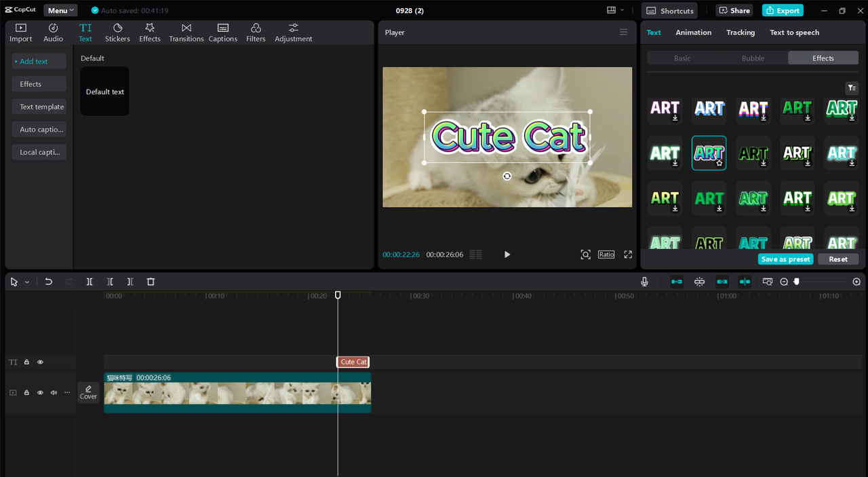Open Auto captions category
The height and width of the screenshot is (477, 868).
39,130
